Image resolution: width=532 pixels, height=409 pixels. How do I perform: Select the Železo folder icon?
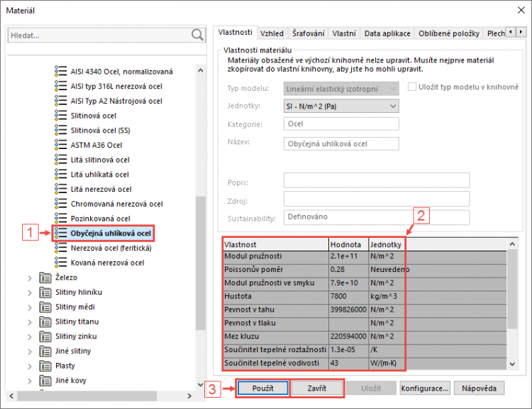45,278
